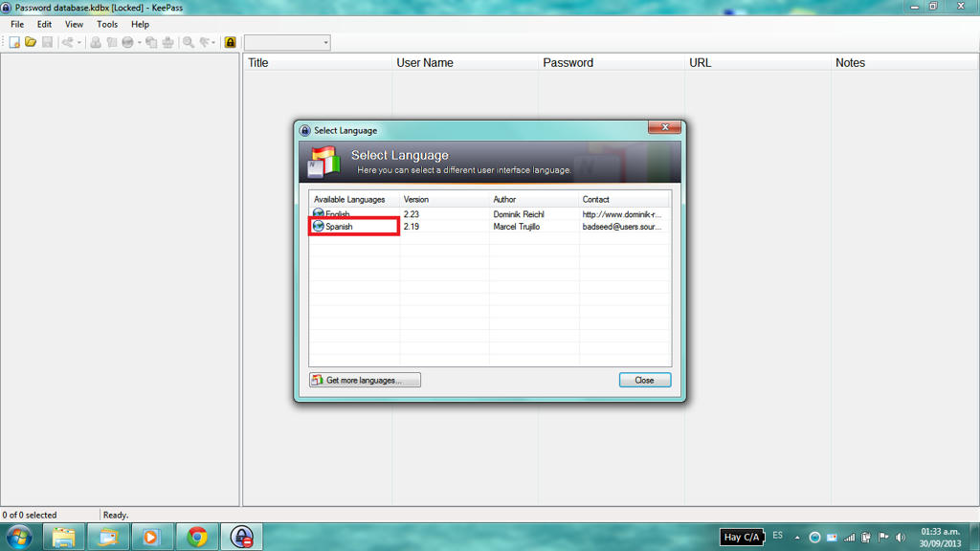Show hidden tray icons arrow
This screenshot has width=980, height=551.
(x=797, y=538)
